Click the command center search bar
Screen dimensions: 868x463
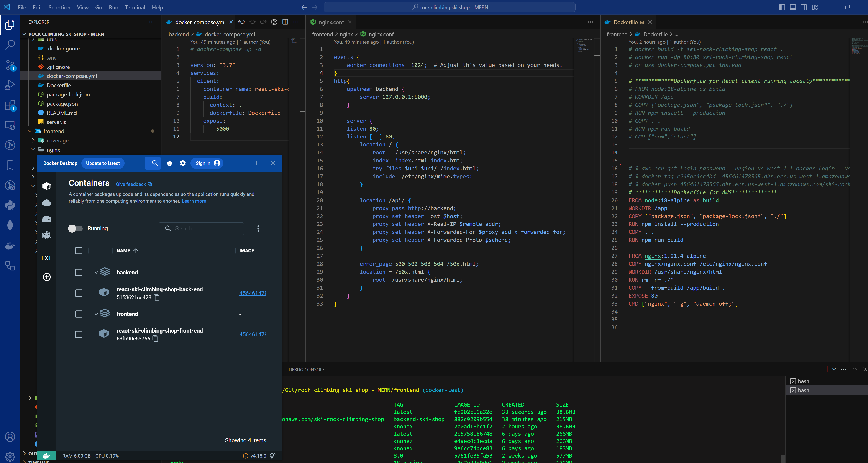(449, 7)
